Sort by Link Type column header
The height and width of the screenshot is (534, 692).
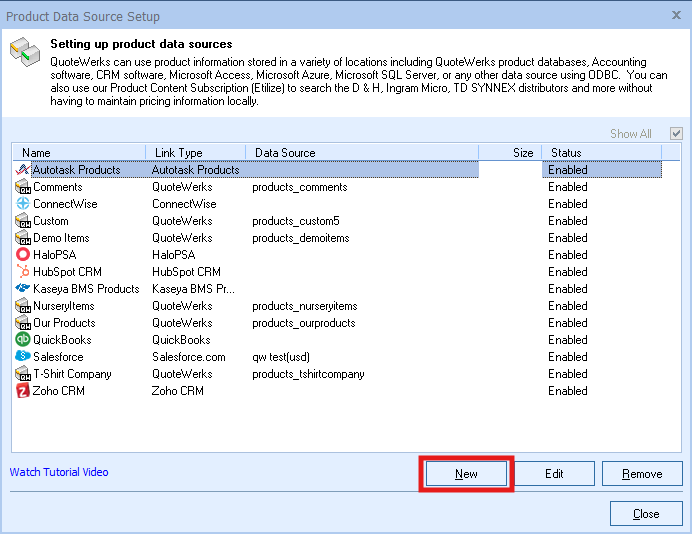(x=195, y=153)
